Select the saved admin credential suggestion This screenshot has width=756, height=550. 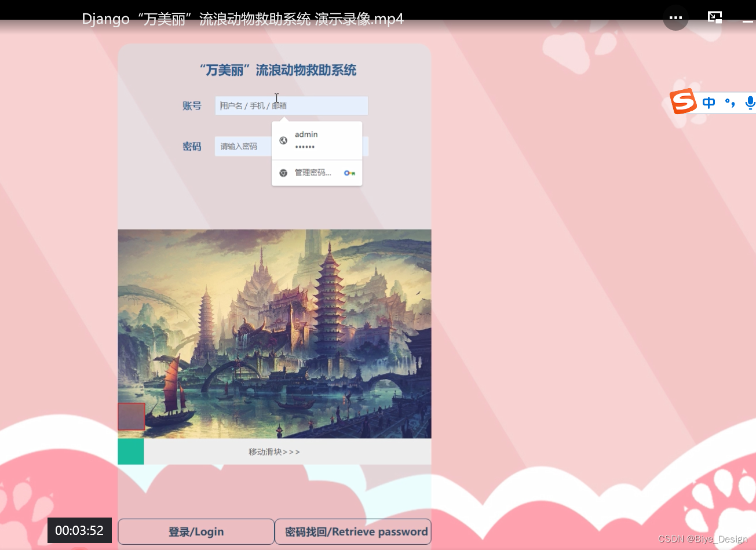pos(317,140)
